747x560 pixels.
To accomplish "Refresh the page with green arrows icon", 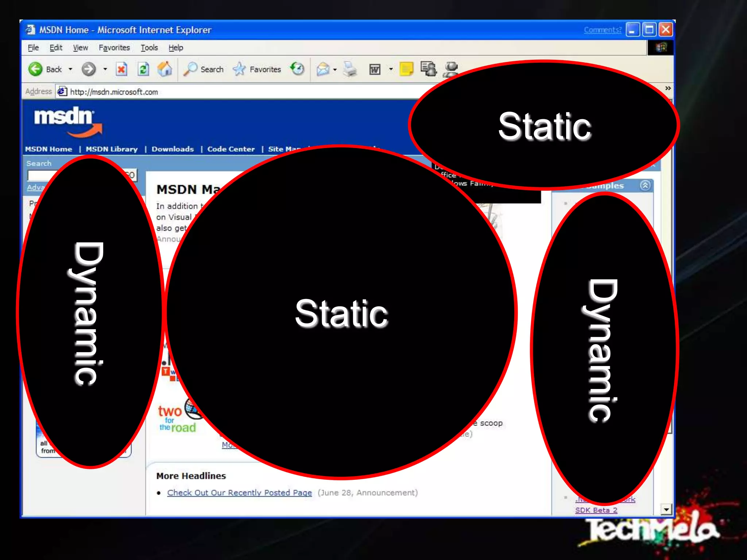I will pyautogui.click(x=143, y=69).
